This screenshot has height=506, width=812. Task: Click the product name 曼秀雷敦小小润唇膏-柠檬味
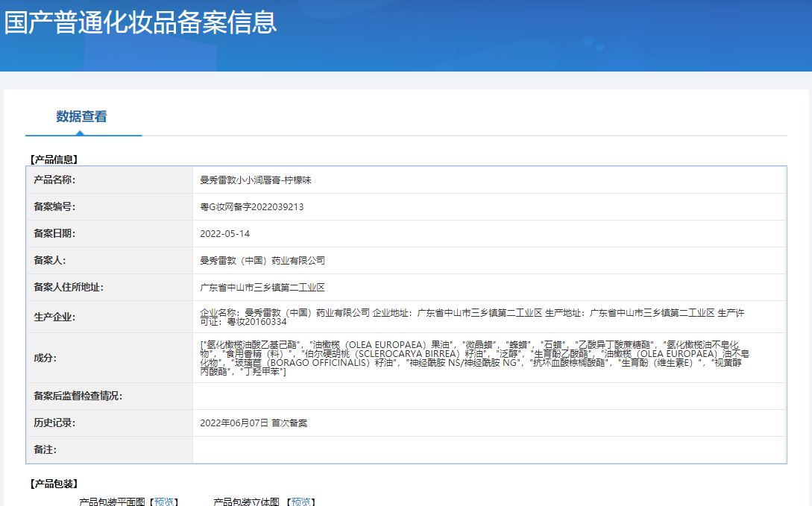pos(260,180)
